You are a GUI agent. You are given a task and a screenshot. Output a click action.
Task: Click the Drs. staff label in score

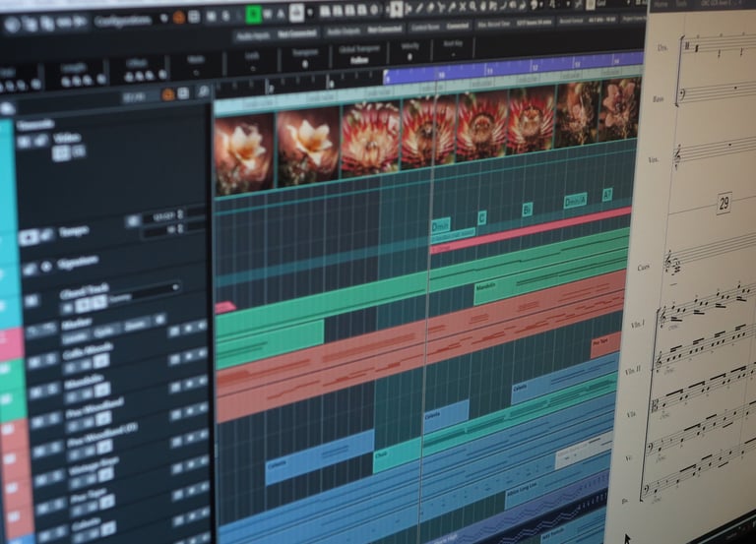662,47
